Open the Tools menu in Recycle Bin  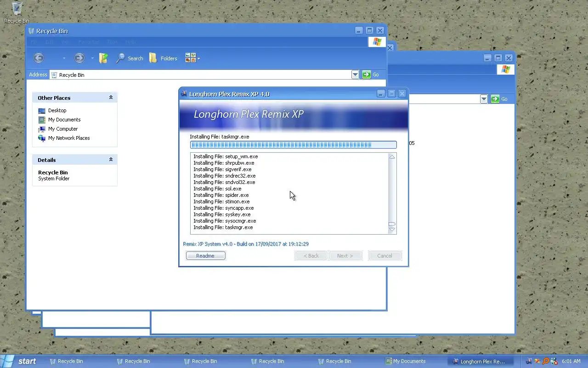(x=112, y=42)
